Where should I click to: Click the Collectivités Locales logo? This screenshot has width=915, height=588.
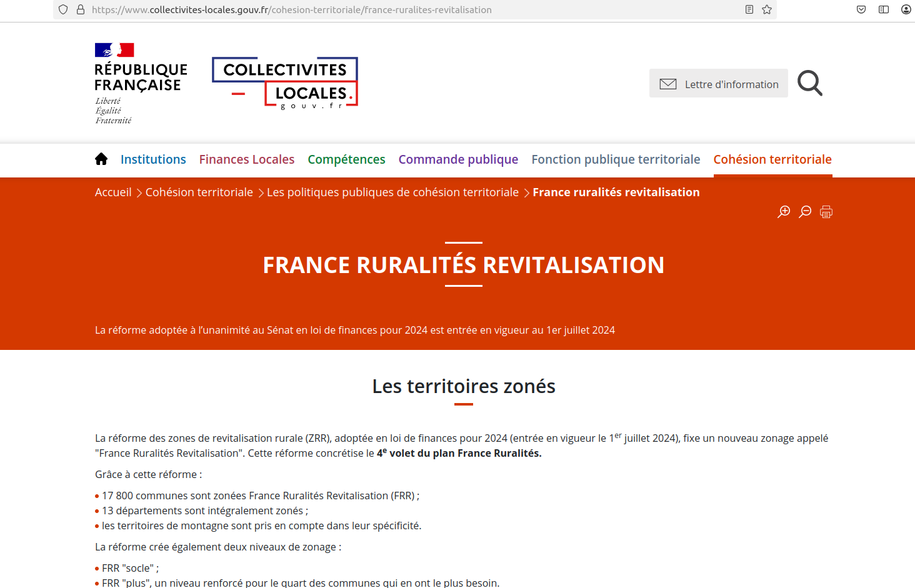tap(285, 83)
